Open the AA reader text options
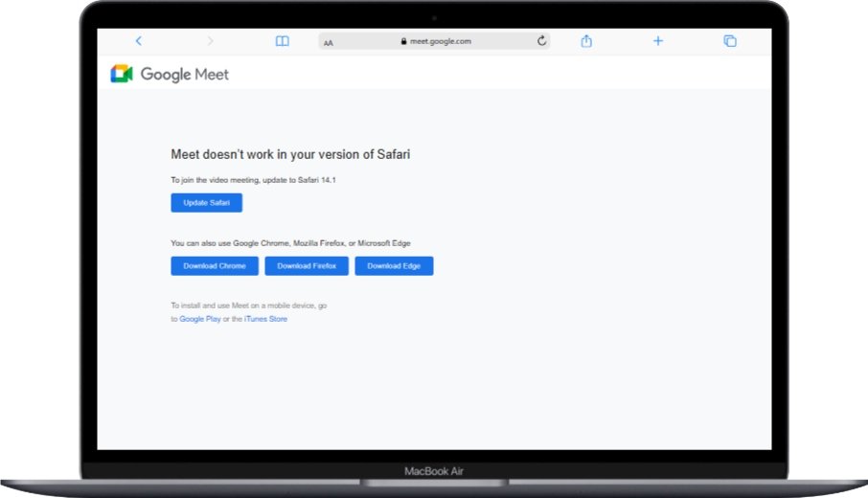This screenshot has height=498, width=868. 329,42
